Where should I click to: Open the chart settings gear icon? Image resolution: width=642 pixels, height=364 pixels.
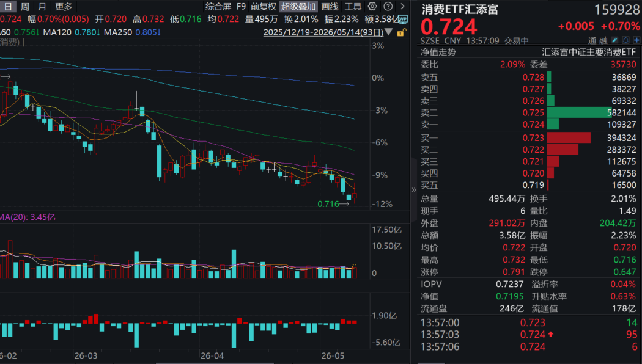pyautogui.click(x=372, y=6)
